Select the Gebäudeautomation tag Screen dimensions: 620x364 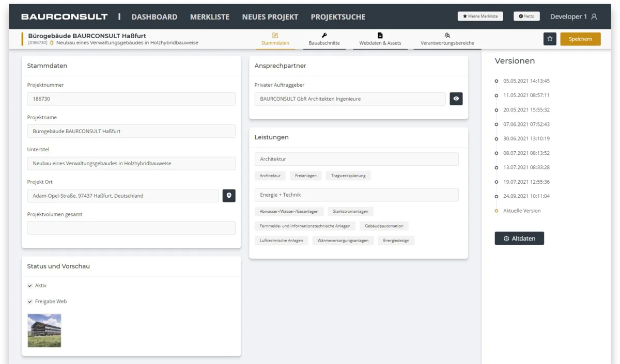(384, 226)
